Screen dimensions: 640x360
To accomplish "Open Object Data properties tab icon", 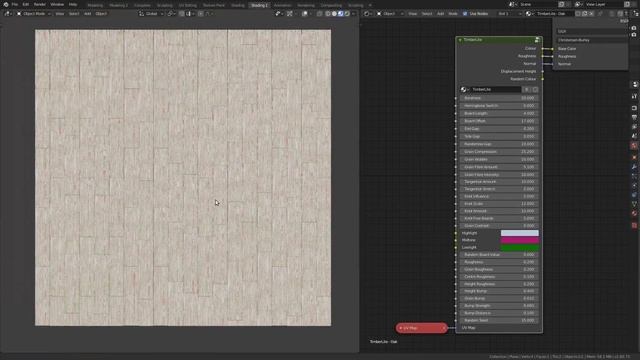I will 634,204.
